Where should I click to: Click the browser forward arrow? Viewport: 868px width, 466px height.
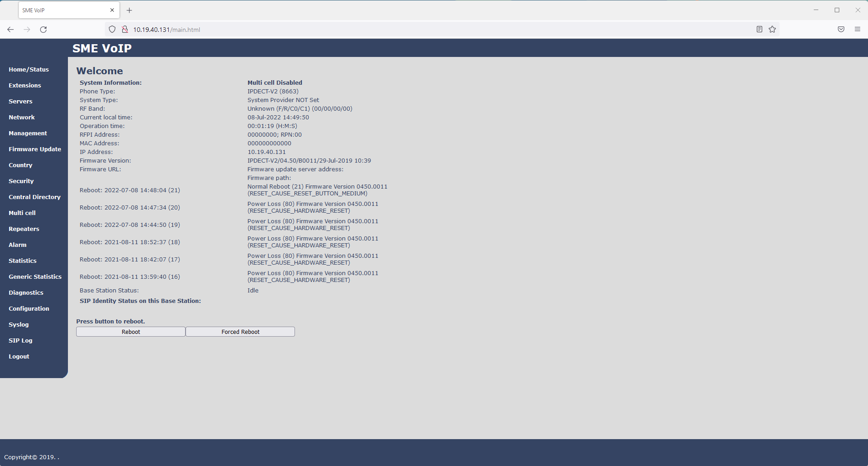tap(27, 30)
